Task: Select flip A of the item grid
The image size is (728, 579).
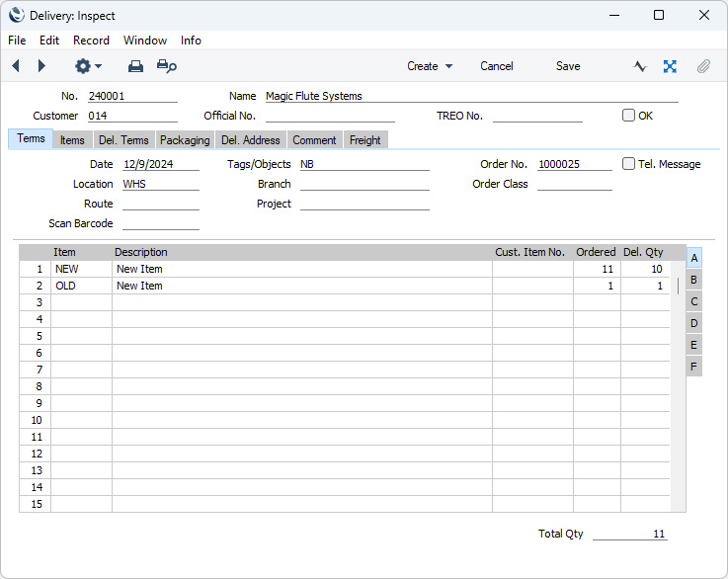Action: 694,258
